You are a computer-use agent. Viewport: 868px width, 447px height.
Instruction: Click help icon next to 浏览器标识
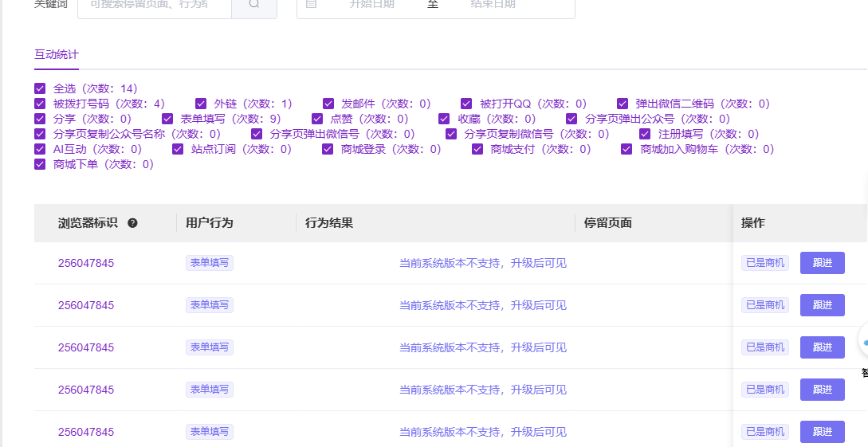(132, 223)
